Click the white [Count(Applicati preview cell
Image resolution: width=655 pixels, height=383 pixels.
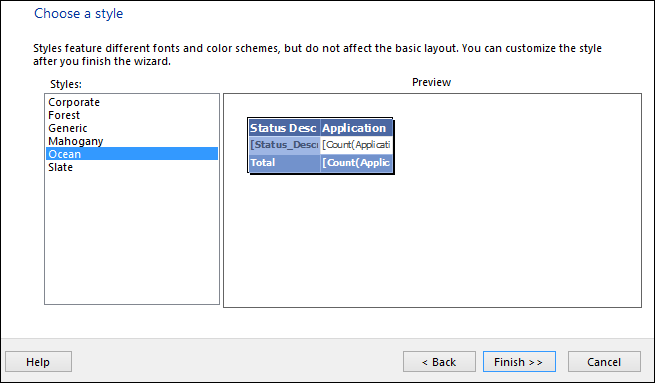tap(356, 145)
